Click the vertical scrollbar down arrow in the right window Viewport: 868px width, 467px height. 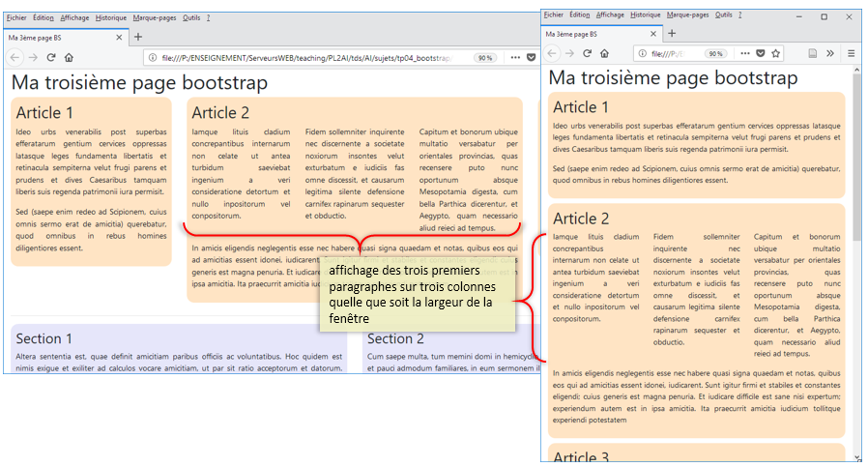point(857,458)
